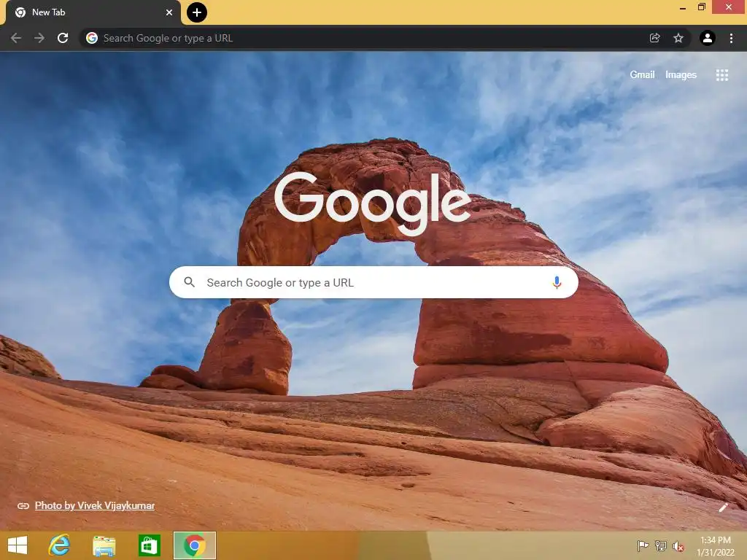This screenshot has height=560, width=747.
Task: Click Chrome icon in taskbar
Action: click(x=194, y=545)
